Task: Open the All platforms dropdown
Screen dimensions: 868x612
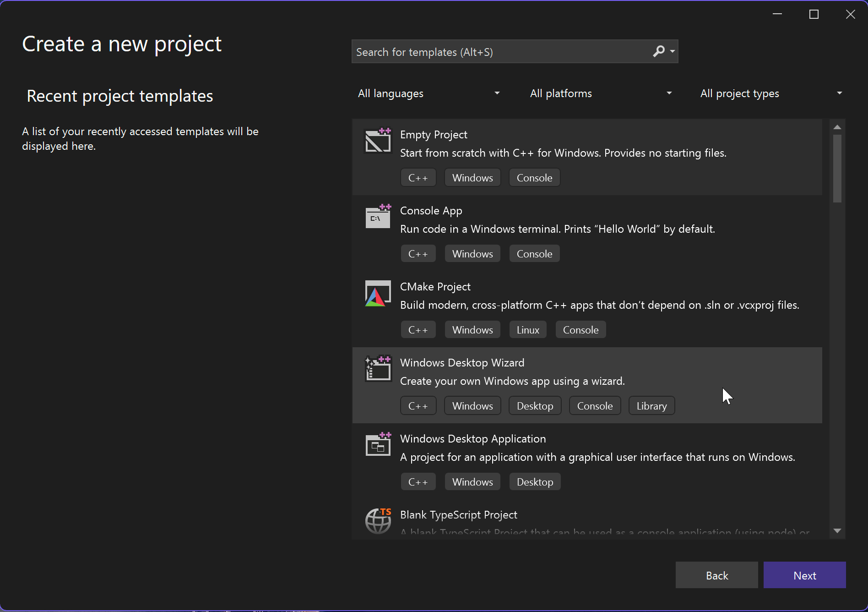Action: pos(601,93)
